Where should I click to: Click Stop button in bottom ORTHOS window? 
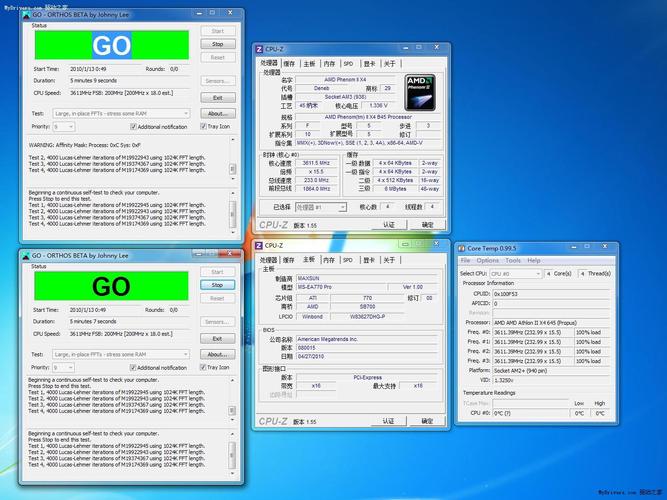pyautogui.click(x=217, y=285)
